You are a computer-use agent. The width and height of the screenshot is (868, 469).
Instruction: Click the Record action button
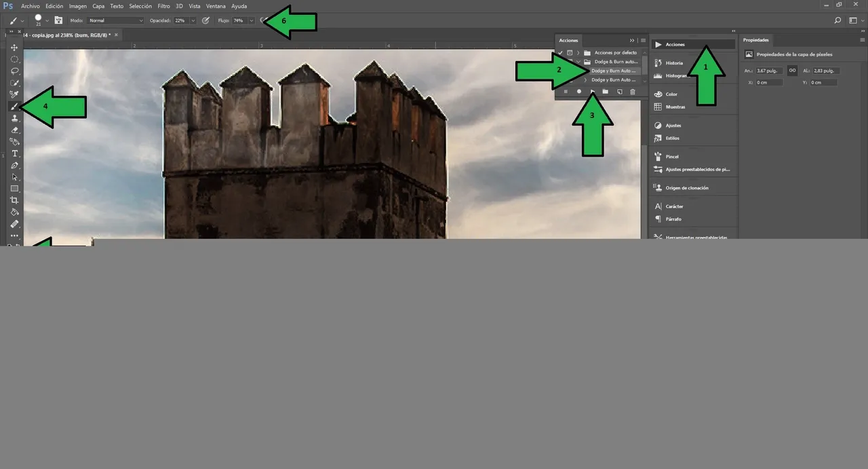[x=579, y=92]
